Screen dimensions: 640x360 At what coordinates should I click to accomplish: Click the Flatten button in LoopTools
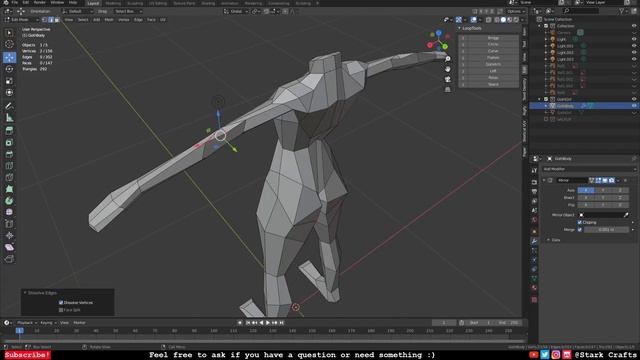tap(493, 58)
